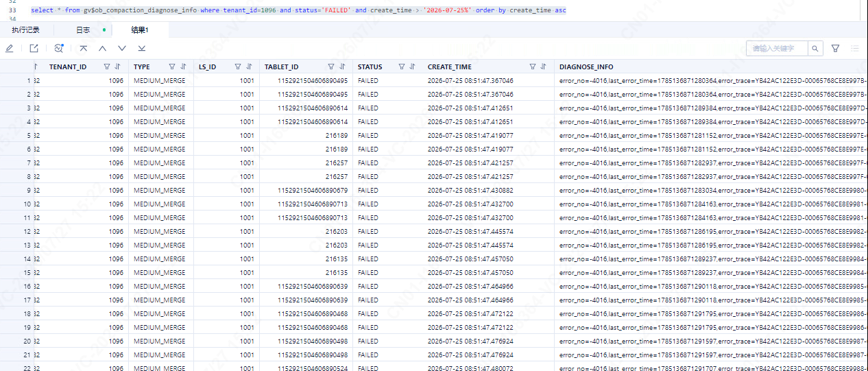Filter the TENANT_ID column

(106, 67)
